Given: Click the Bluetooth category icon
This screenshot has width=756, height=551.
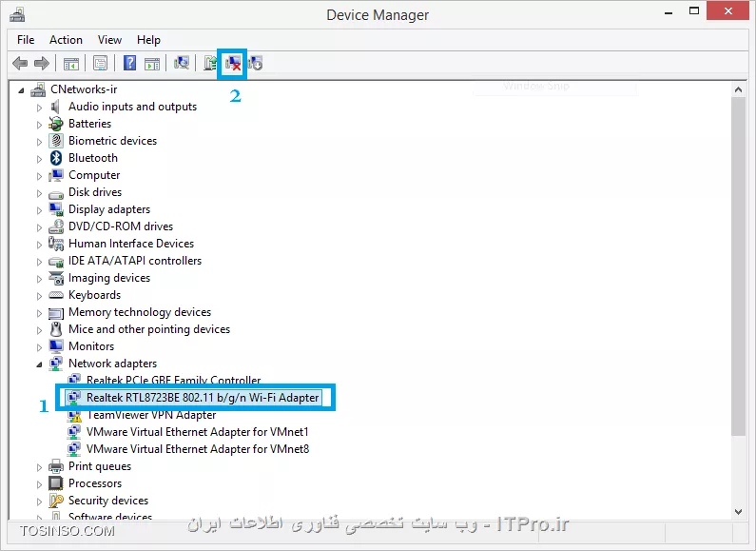Looking at the screenshot, I should click(x=56, y=158).
